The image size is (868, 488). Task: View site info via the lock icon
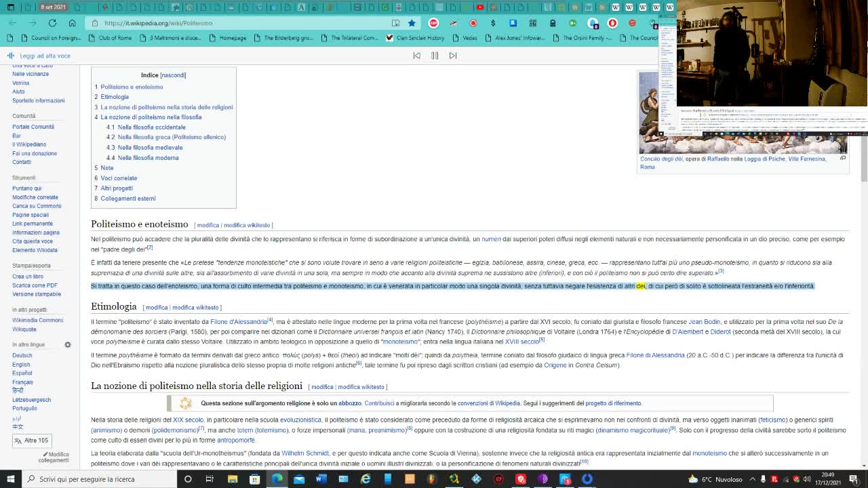pyautogui.click(x=96, y=23)
